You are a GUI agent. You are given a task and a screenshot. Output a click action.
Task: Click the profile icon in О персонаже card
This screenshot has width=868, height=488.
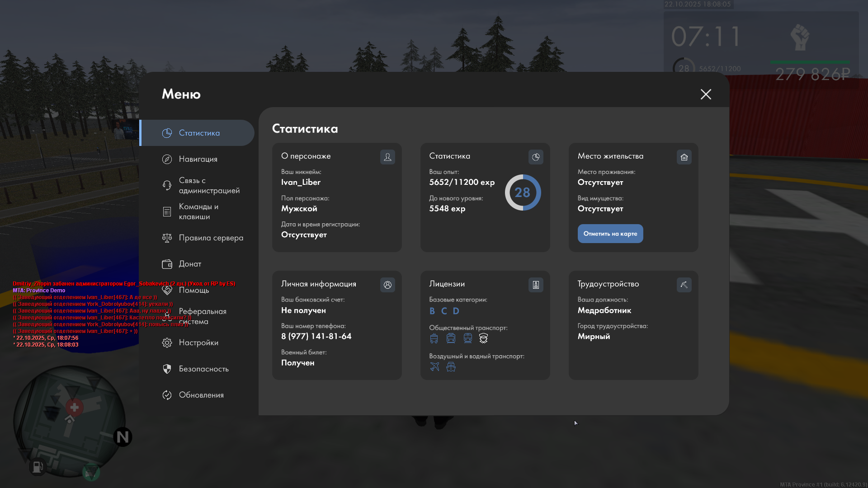tap(387, 157)
